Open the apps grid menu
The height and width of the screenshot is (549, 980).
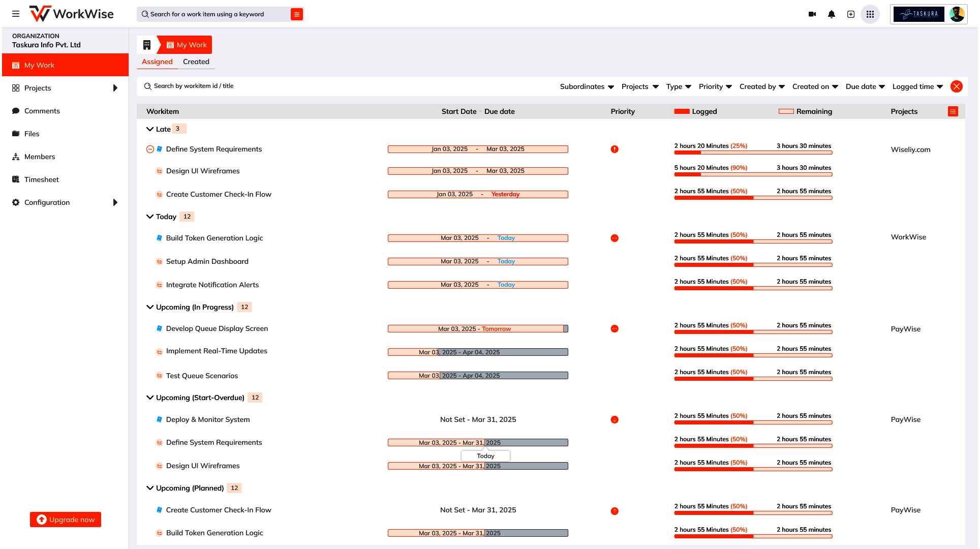click(870, 14)
